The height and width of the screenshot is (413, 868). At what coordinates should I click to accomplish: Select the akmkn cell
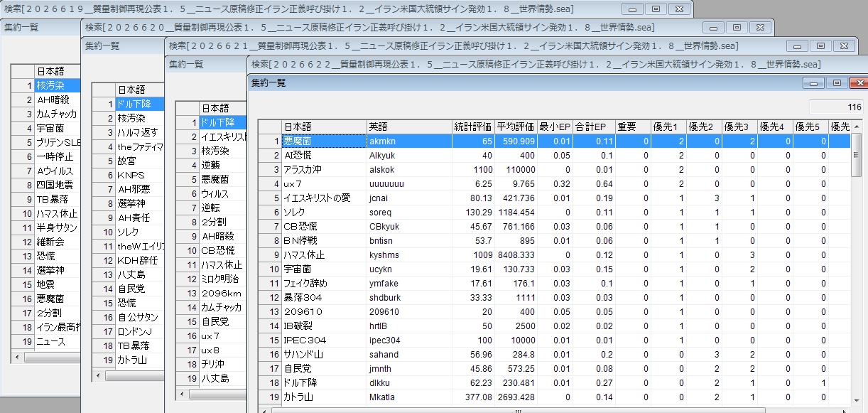click(408, 141)
